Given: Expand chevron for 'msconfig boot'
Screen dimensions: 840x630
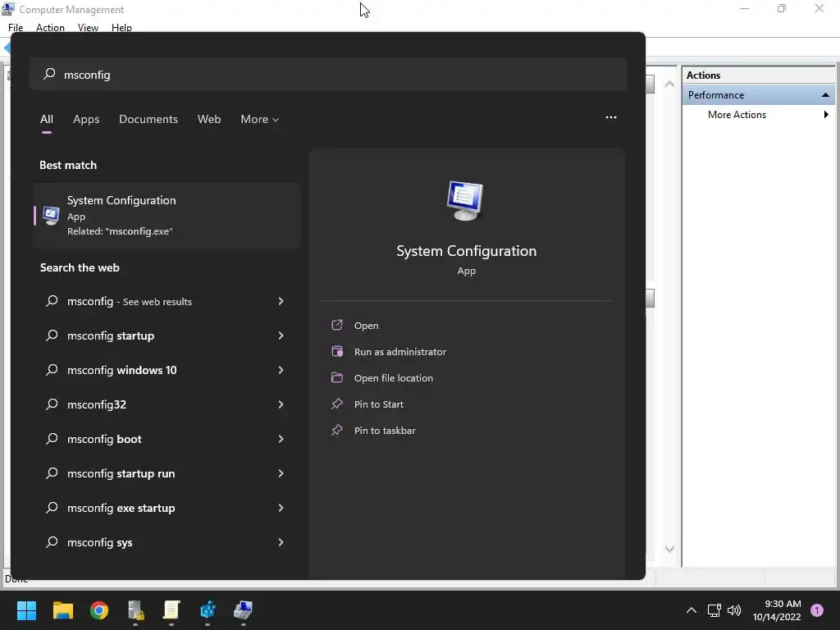Looking at the screenshot, I should pyautogui.click(x=281, y=439).
